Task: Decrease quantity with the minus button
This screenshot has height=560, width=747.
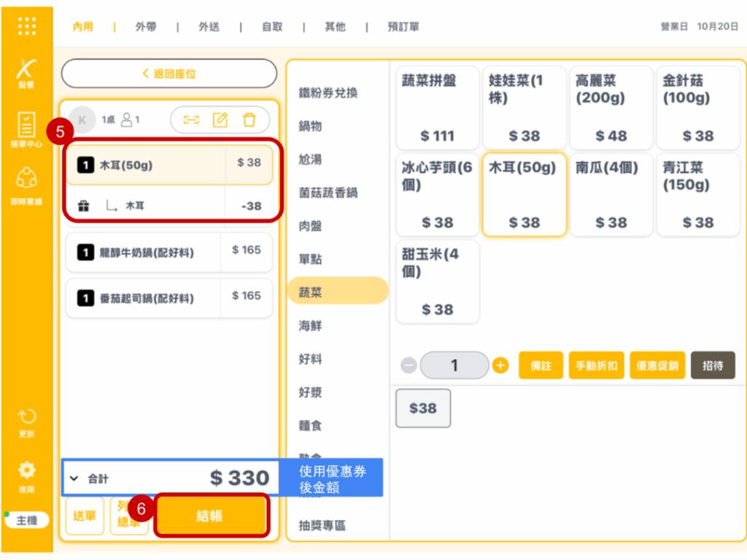Action: pyautogui.click(x=409, y=365)
